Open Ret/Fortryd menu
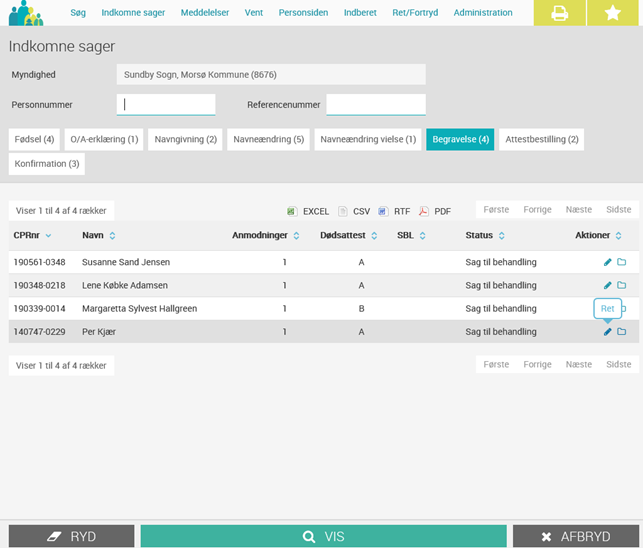 [x=415, y=13]
